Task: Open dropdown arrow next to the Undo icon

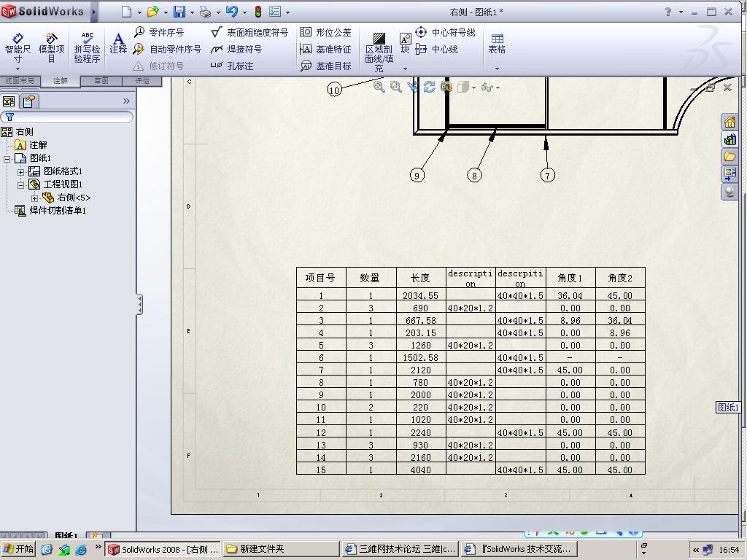Action: pyautogui.click(x=244, y=13)
